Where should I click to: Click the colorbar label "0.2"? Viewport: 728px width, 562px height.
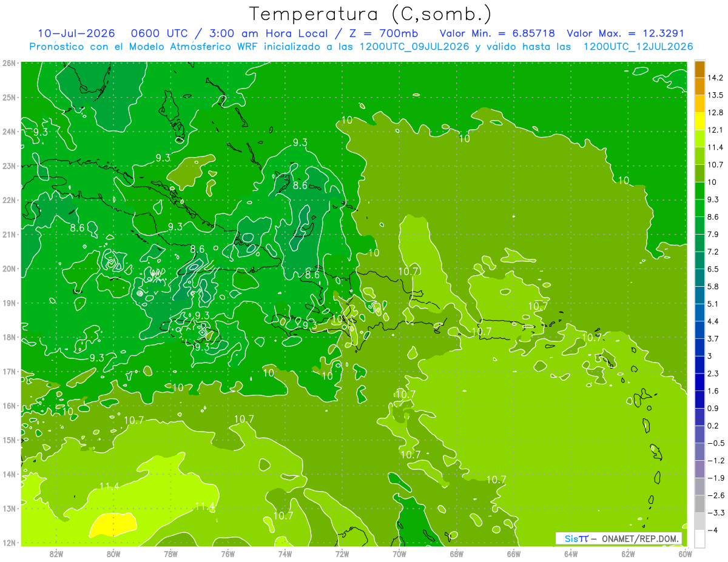(713, 426)
